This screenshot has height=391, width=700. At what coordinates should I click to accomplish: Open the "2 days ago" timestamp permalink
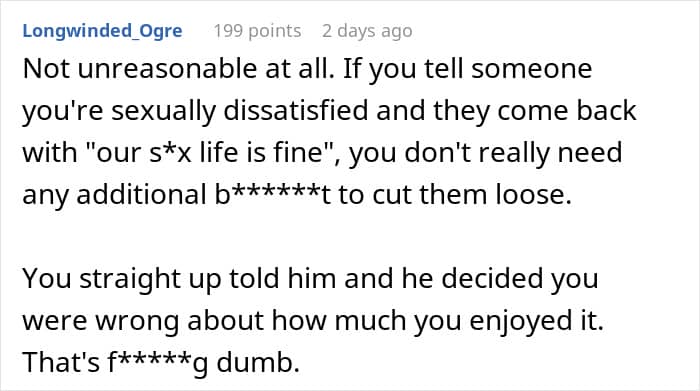(x=367, y=31)
